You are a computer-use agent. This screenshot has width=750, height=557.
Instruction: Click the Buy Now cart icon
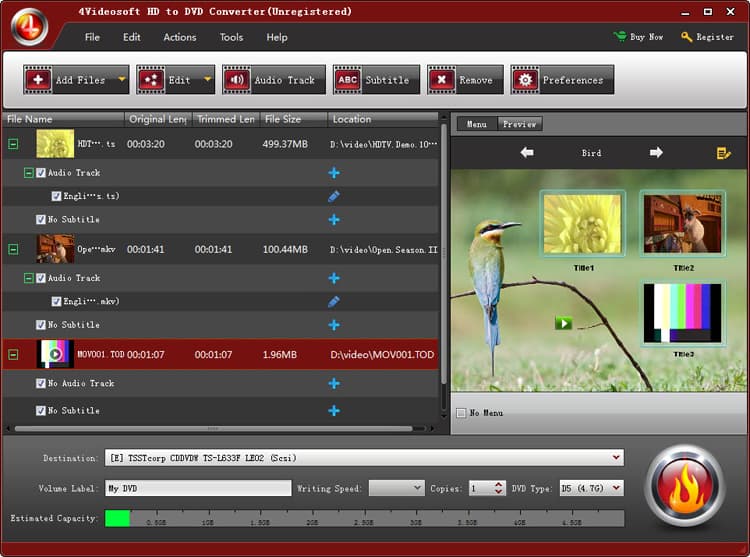tap(620, 36)
